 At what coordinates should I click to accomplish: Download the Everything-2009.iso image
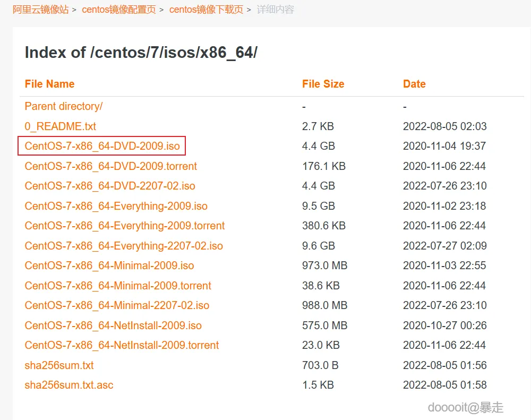point(116,206)
